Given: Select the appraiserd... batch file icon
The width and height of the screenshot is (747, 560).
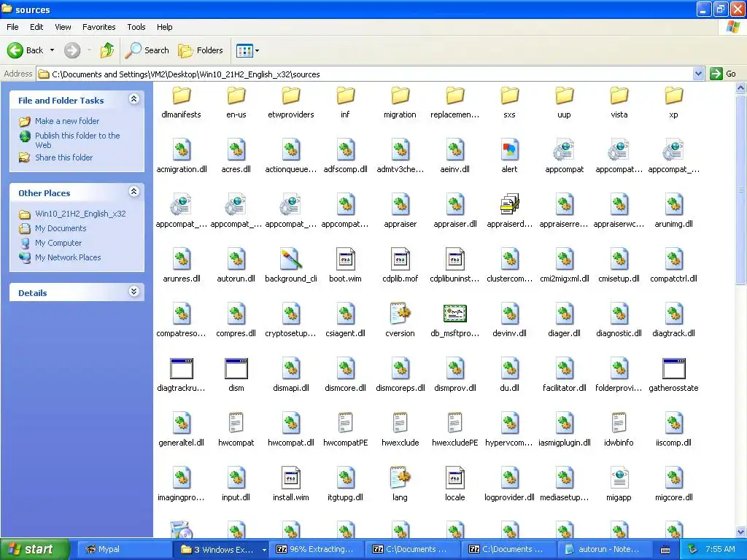Looking at the screenshot, I should click(509, 205).
